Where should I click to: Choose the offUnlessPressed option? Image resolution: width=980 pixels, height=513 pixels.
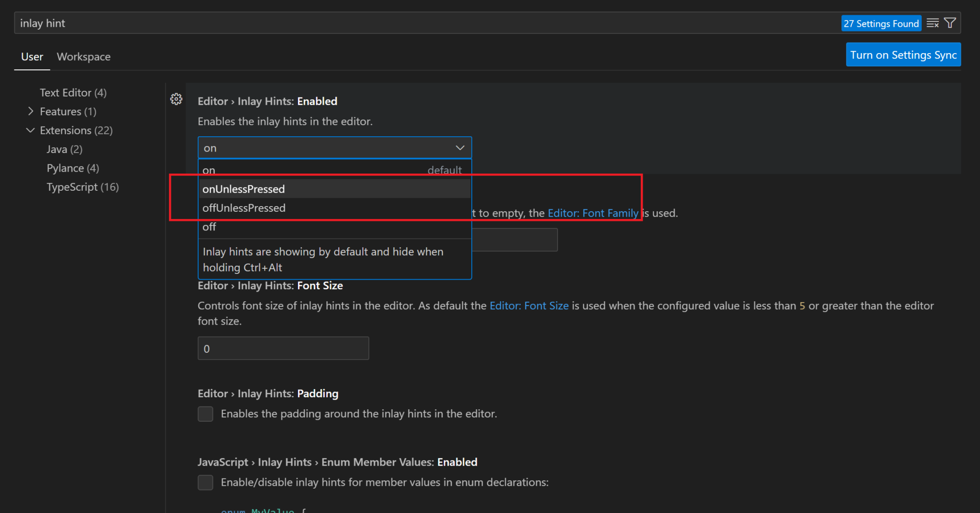tap(244, 207)
